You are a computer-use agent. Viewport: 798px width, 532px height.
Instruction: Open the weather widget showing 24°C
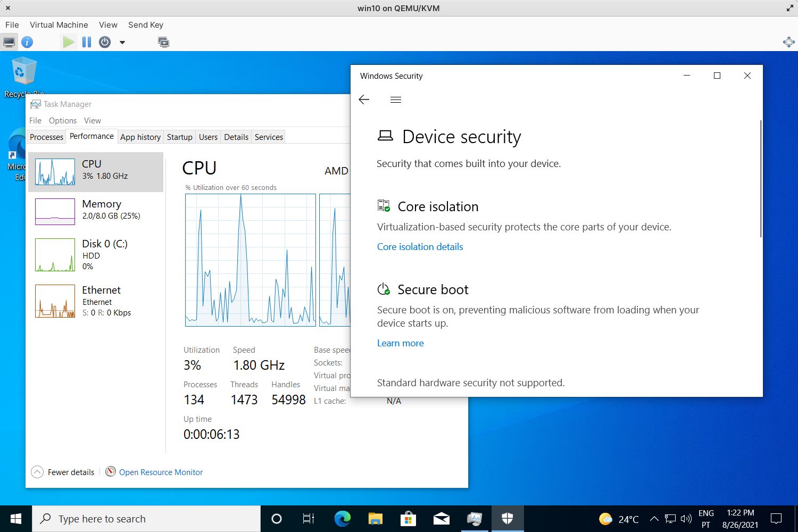tap(619, 519)
